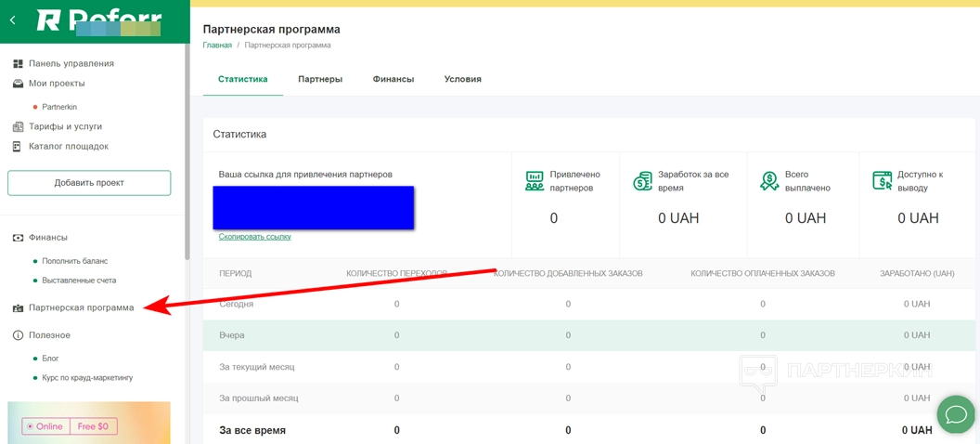This screenshot has height=444, width=980.
Task: Select the За прошлый месяц row label
Action: (x=259, y=398)
